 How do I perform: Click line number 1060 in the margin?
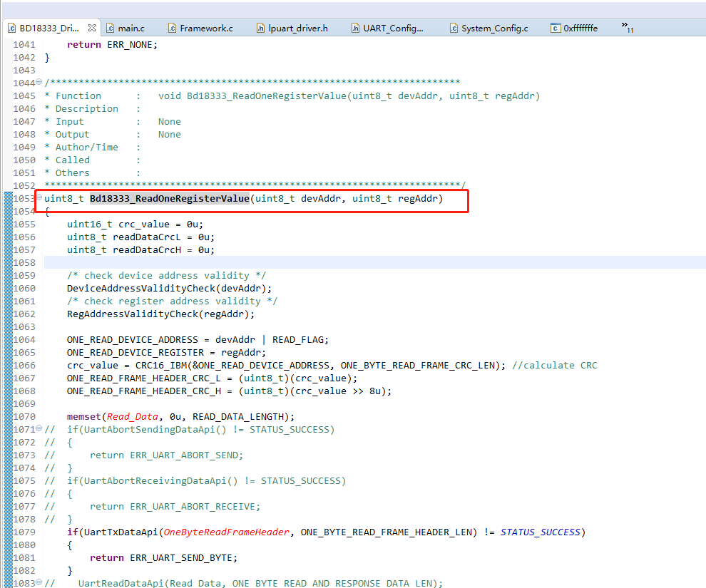pyautogui.click(x=24, y=288)
